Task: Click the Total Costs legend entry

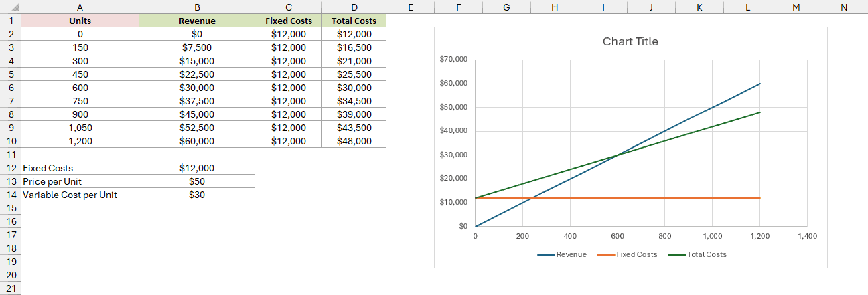Action: click(x=697, y=254)
